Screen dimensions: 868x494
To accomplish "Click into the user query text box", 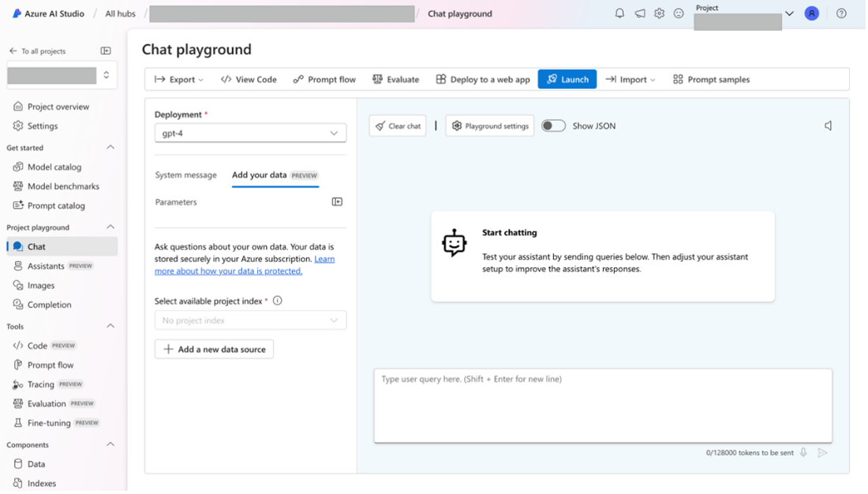I will coord(603,406).
